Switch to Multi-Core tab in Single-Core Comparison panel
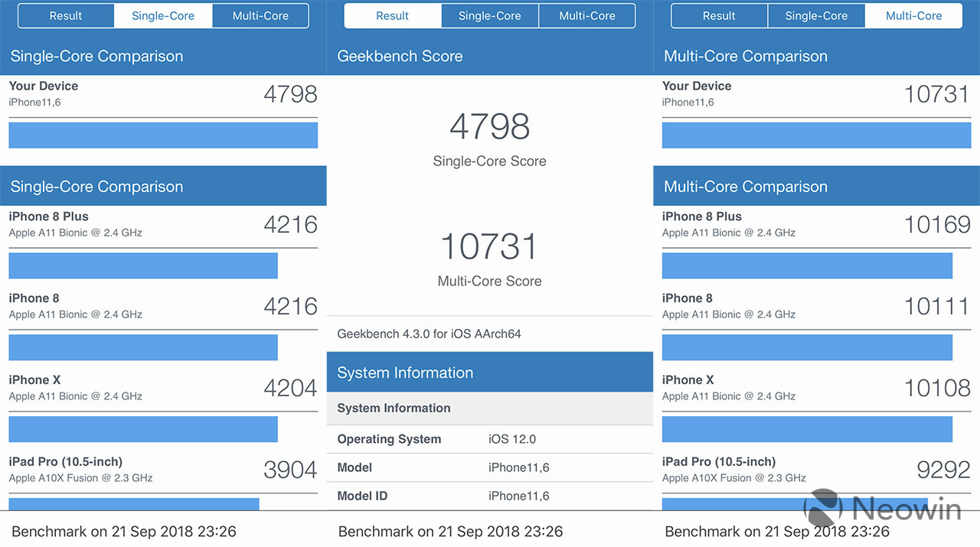 [x=260, y=16]
